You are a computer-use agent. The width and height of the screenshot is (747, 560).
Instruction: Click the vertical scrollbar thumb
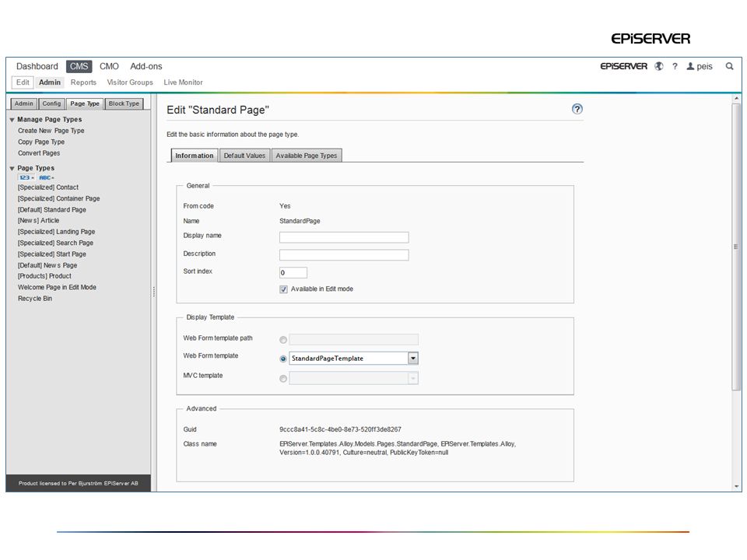click(x=736, y=247)
